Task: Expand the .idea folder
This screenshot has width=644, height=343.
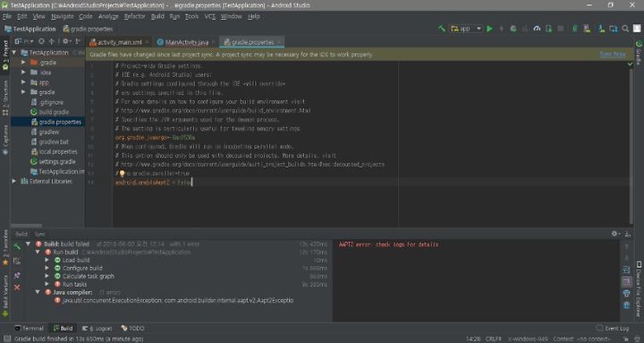Action: [x=23, y=73]
